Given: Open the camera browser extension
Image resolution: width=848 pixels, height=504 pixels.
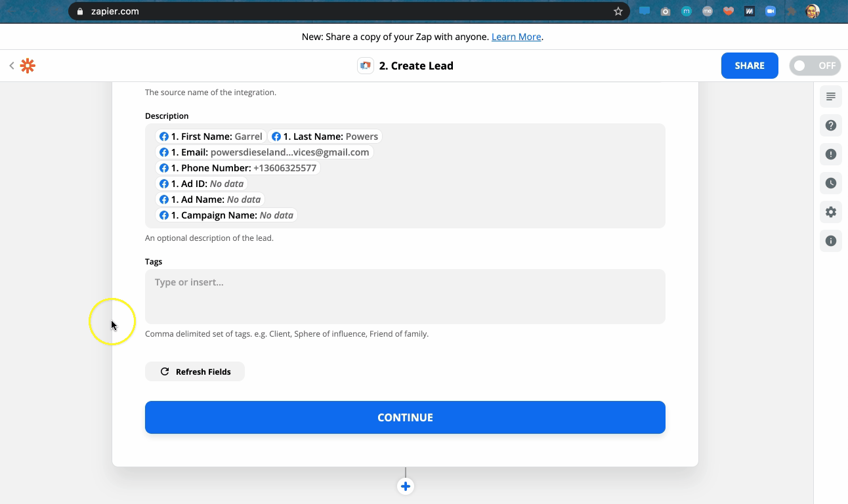Looking at the screenshot, I should (666, 11).
